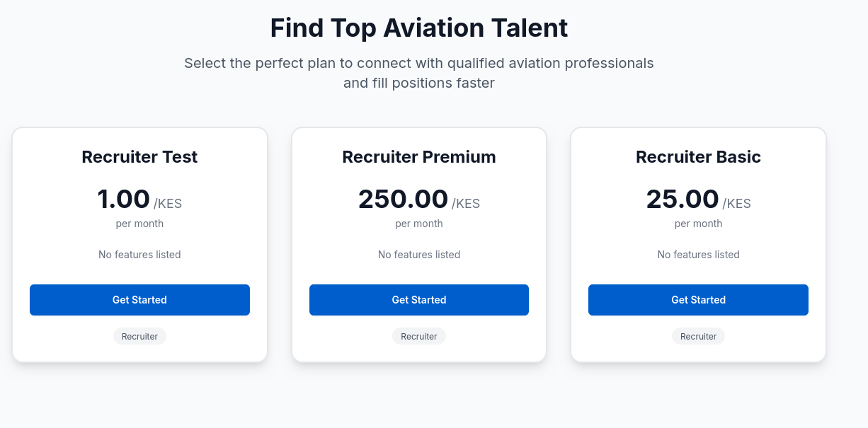
Task: Click the Recruiter Premium card title
Action: pos(419,157)
